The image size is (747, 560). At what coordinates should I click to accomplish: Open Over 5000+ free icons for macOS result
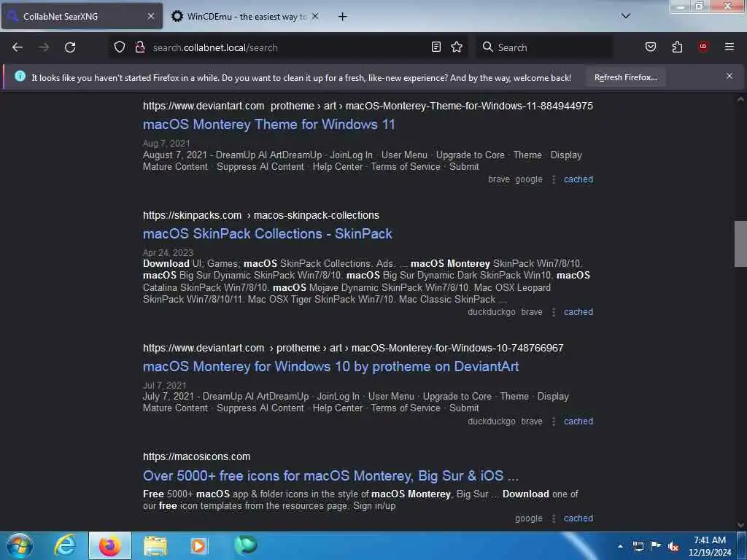coord(330,475)
